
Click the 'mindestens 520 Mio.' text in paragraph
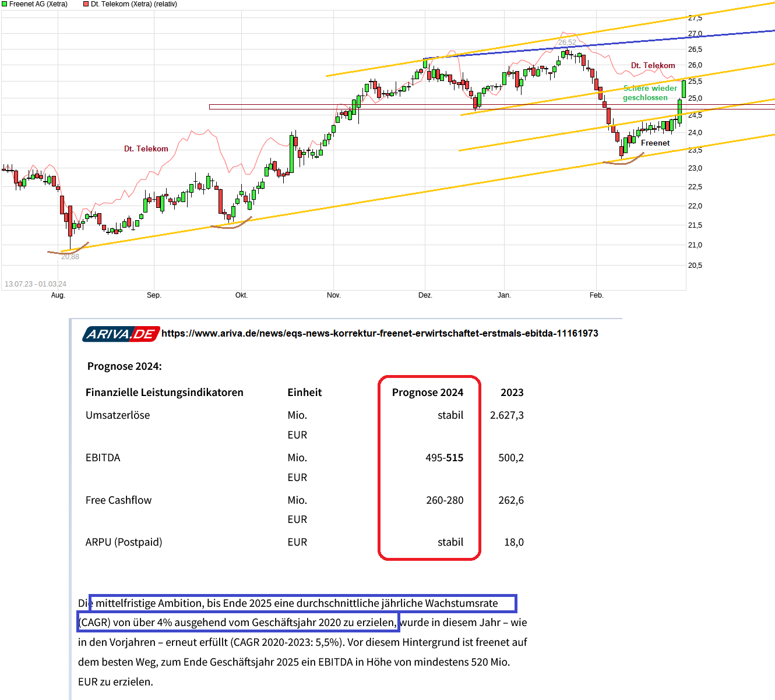click(460, 662)
